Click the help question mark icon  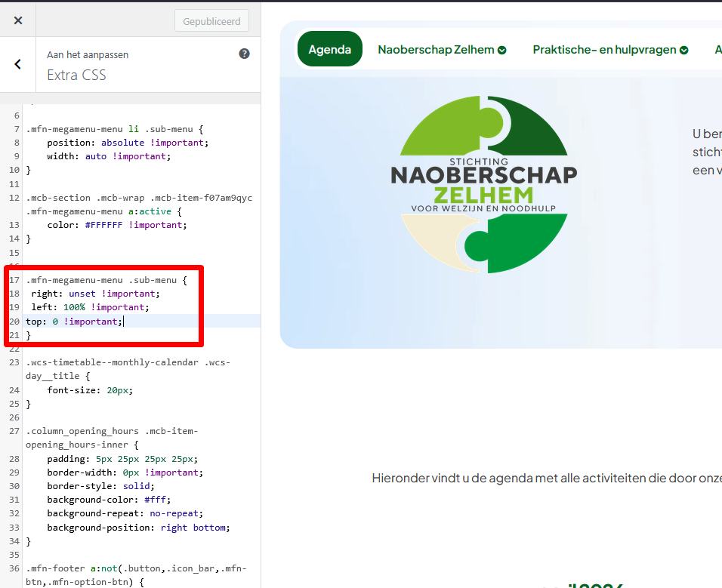tap(244, 54)
